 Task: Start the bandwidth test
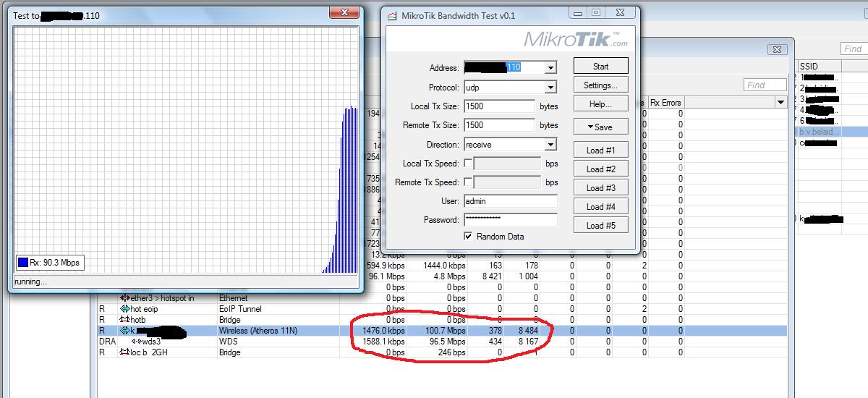(x=600, y=66)
